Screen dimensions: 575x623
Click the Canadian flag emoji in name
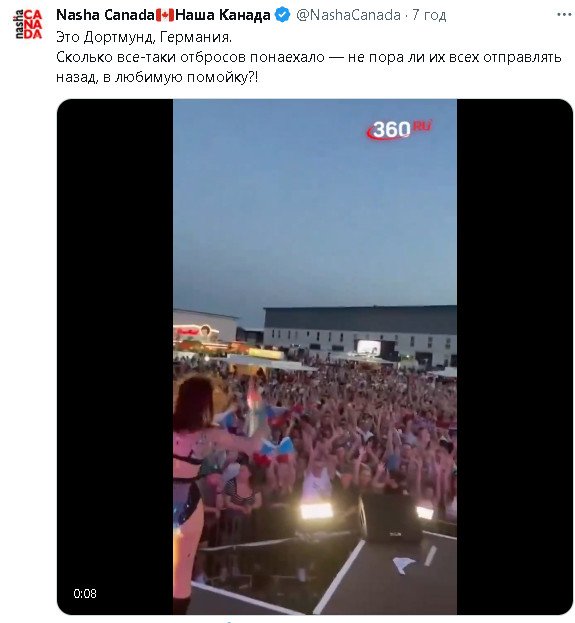click(x=165, y=15)
